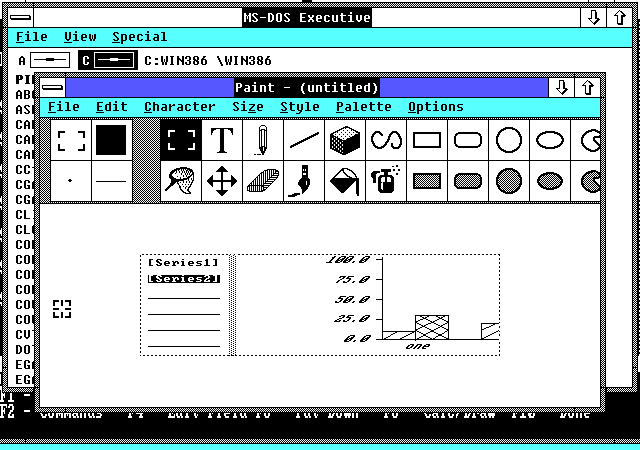Open the Palette menu

click(x=364, y=107)
